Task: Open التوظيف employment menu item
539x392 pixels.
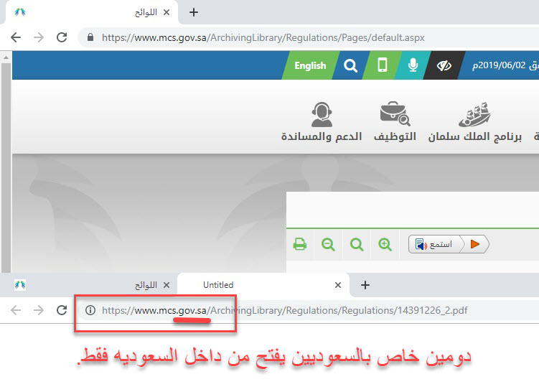Action: [x=394, y=122]
